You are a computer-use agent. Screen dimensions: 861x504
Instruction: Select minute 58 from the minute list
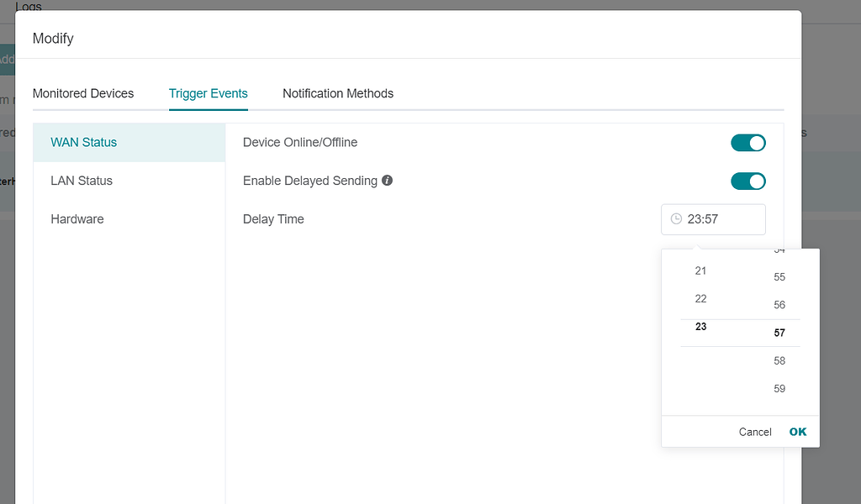[779, 360]
